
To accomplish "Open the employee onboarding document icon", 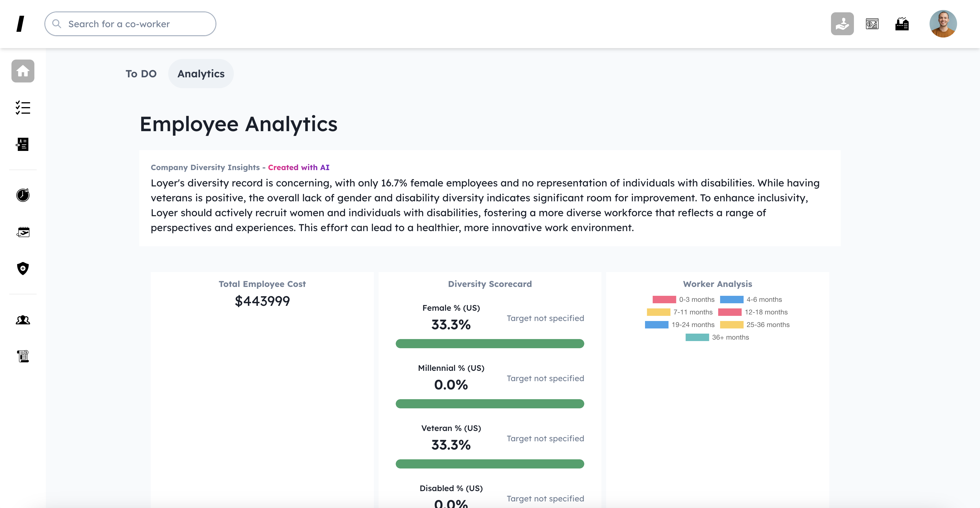I will (23, 145).
